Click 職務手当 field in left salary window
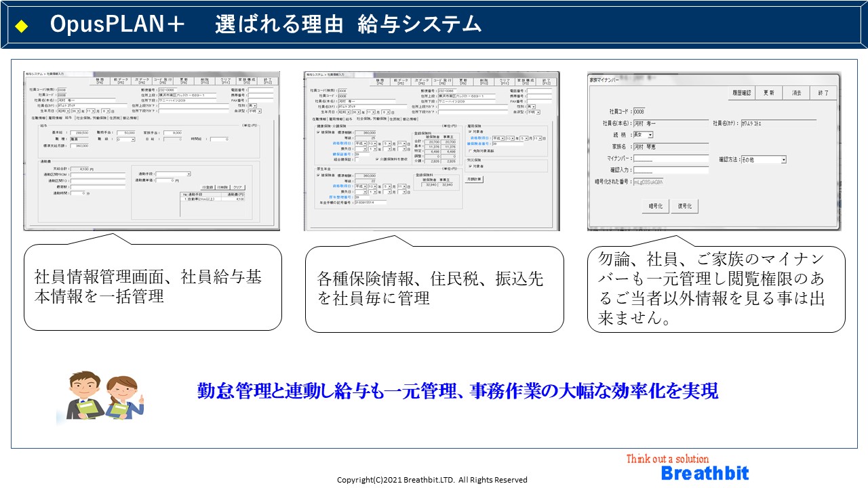 (x=125, y=133)
